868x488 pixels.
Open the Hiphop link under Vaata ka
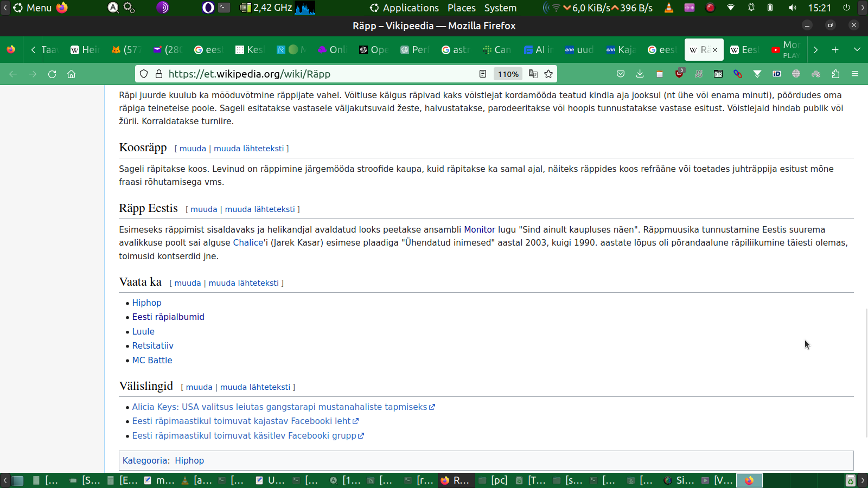point(146,303)
